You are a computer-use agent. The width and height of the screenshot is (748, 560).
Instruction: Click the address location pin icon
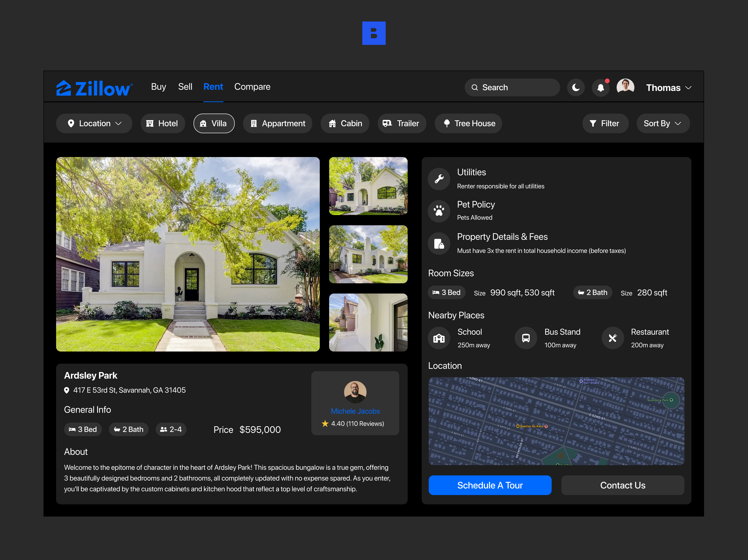[x=67, y=390]
